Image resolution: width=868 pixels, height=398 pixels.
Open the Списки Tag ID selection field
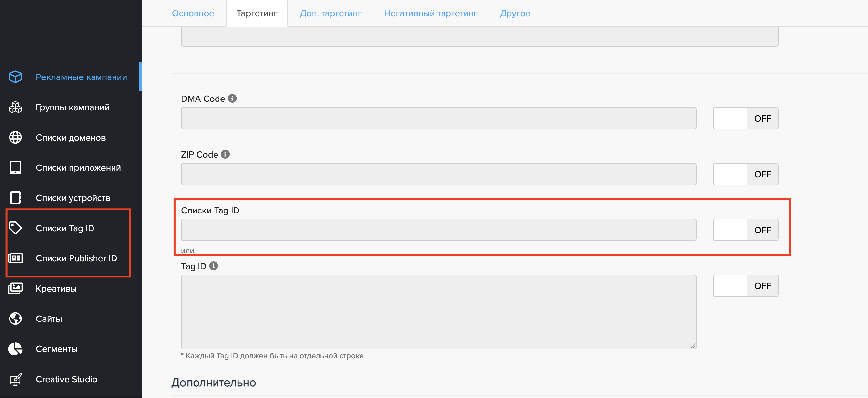[x=438, y=230]
